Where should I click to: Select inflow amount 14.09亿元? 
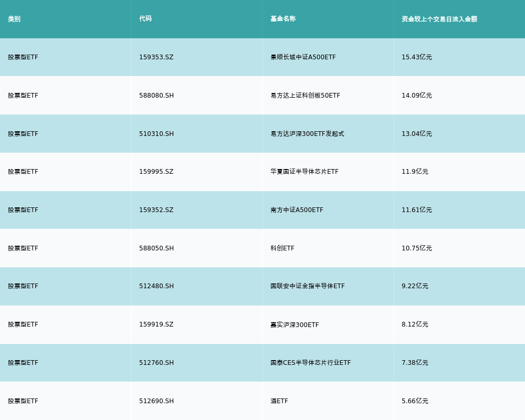417,96
